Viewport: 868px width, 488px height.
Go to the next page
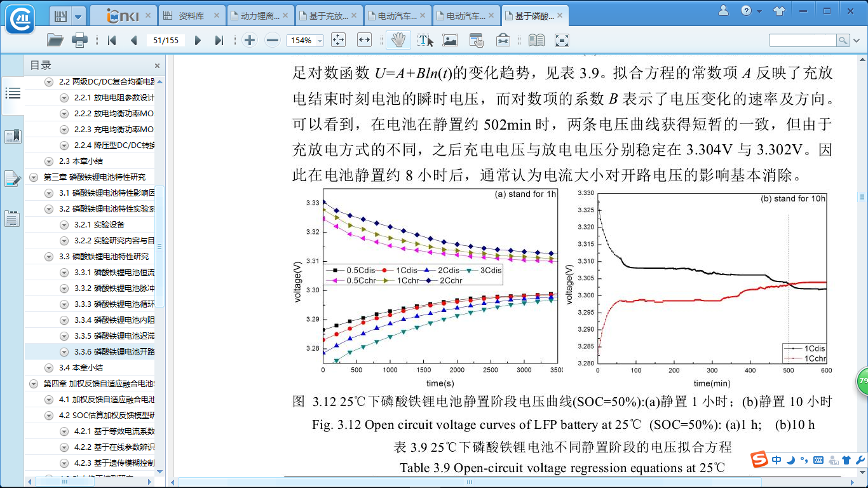click(x=198, y=41)
